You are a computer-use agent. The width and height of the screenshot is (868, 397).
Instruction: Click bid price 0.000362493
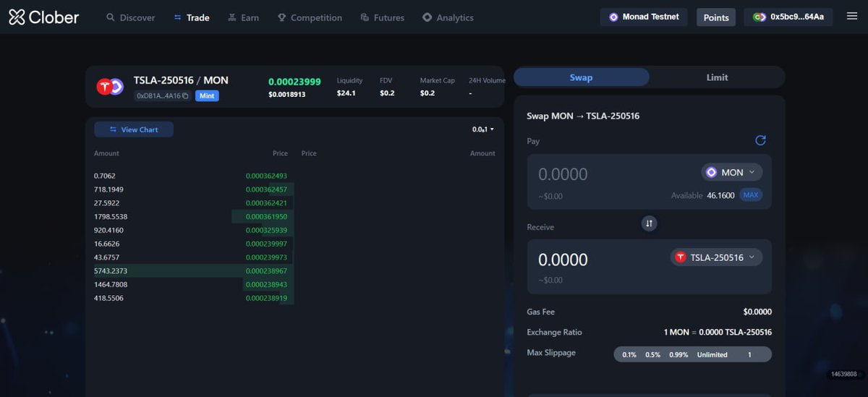[266, 176]
